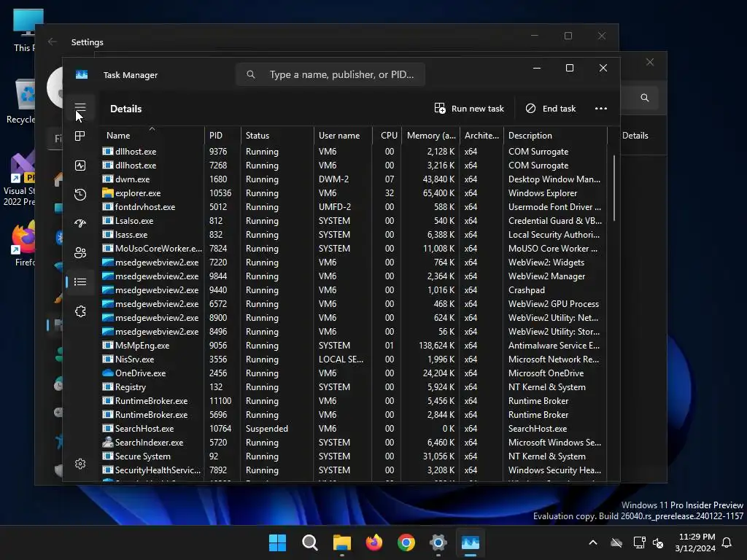Click the explorer.exe folder icon

pyautogui.click(x=108, y=192)
